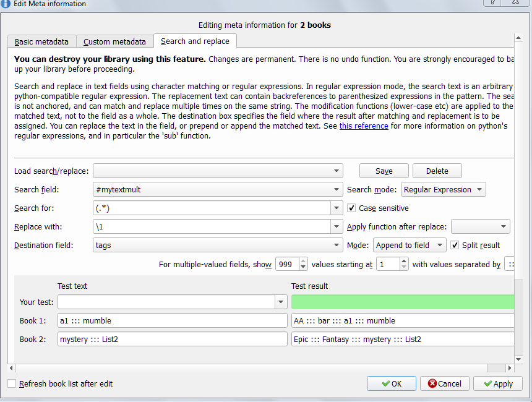
Task: Open Search field #mytextmult dropdown
Action: [x=218, y=189]
